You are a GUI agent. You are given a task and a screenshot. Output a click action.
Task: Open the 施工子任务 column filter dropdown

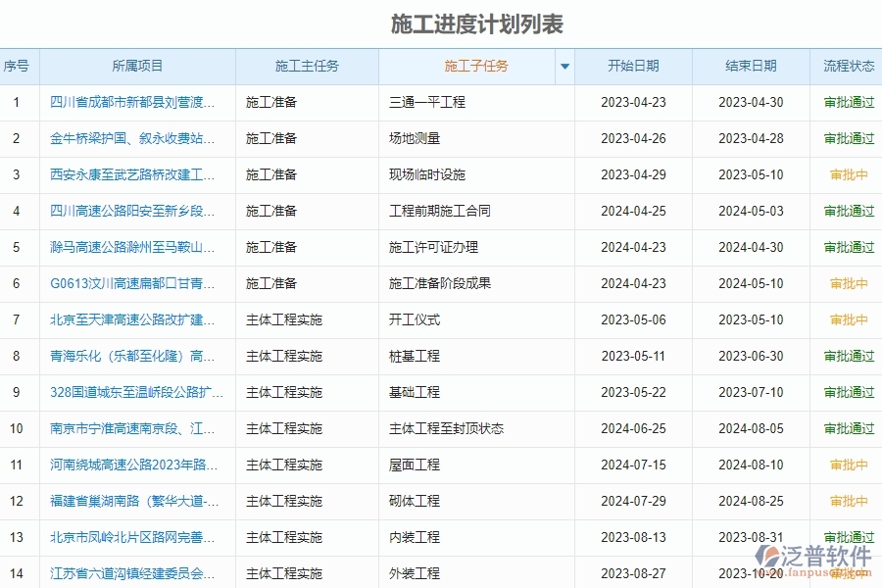pyautogui.click(x=565, y=66)
